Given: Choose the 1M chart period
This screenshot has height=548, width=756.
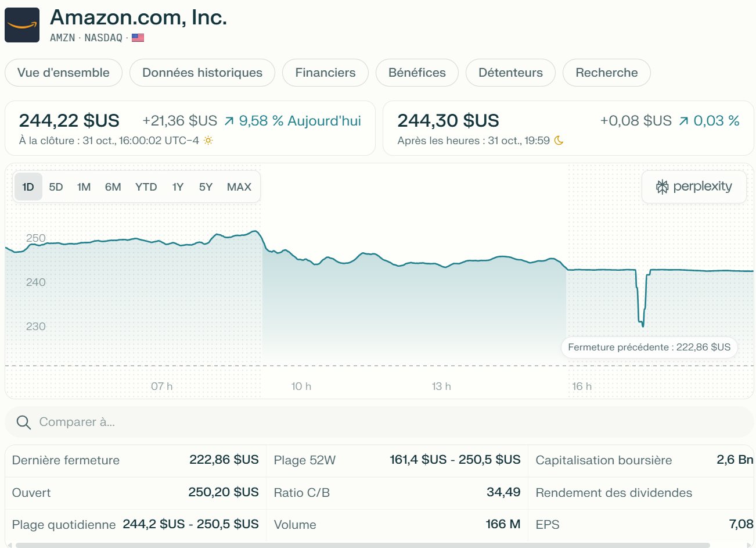Looking at the screenshot, I should (x=84, y=187).
